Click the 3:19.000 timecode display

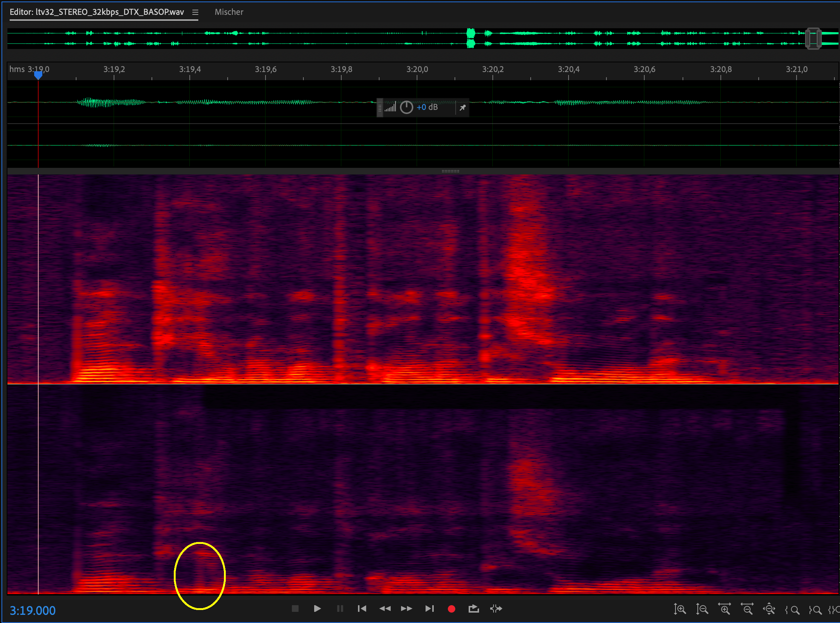coord(32,610)
